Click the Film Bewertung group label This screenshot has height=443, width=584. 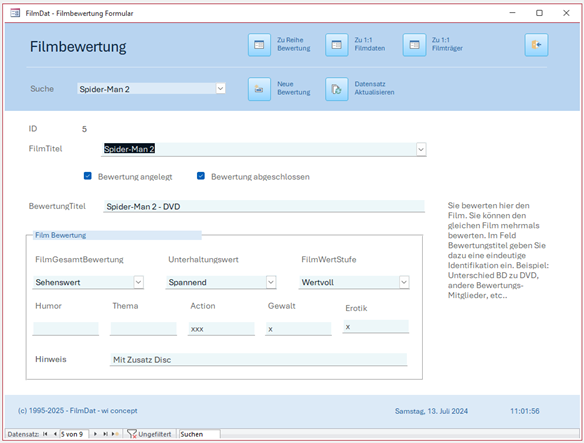(60, 235)
